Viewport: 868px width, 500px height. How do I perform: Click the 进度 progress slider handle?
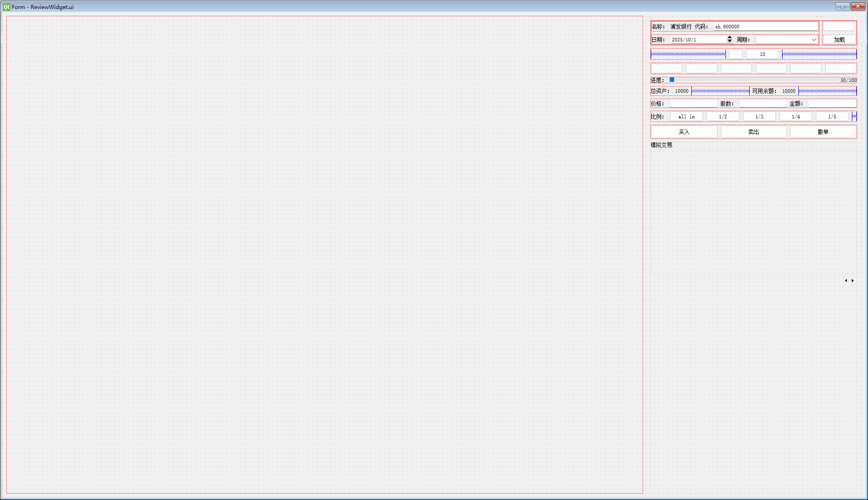(x=672, y=80)
